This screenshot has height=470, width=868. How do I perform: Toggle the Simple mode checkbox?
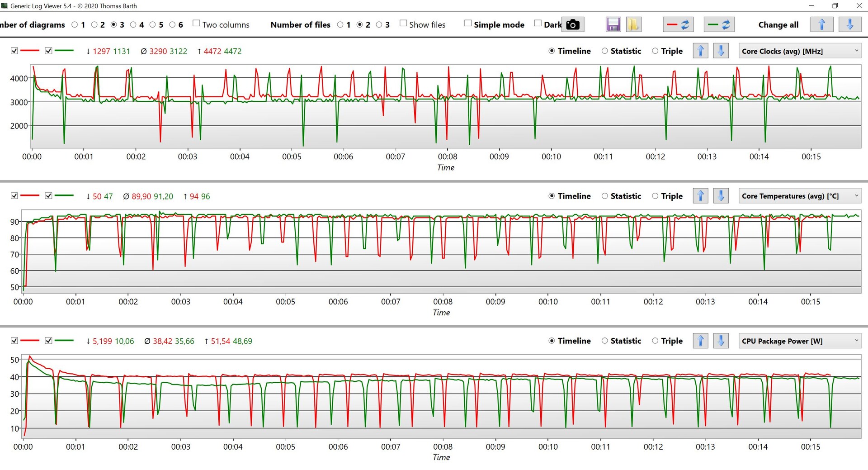click(468, 24)
